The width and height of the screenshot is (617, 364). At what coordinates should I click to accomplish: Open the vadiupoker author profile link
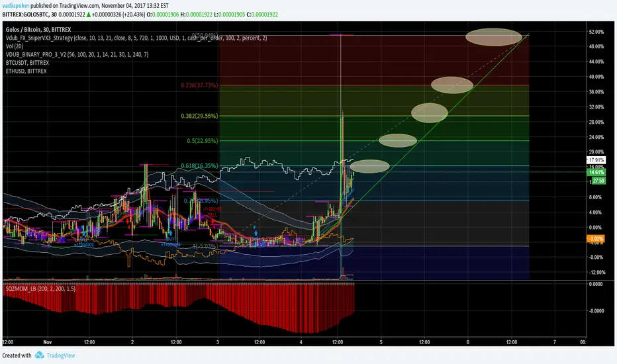[x=16, y=5]
